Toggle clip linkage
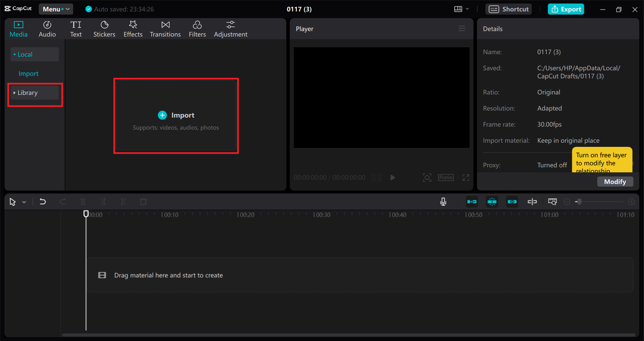Image resolution: width=644 pixels, height=341 pixels. [x=512, y=202]
